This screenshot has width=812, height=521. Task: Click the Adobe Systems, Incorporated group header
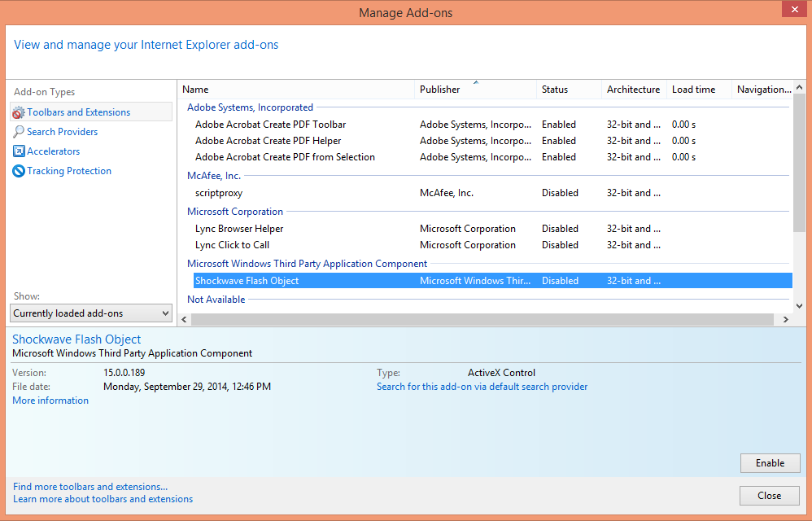click(x=250, y=107)
